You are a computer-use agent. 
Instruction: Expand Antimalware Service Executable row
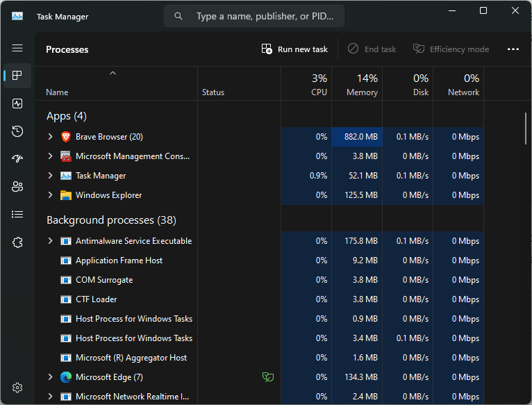tap(50, 240)
